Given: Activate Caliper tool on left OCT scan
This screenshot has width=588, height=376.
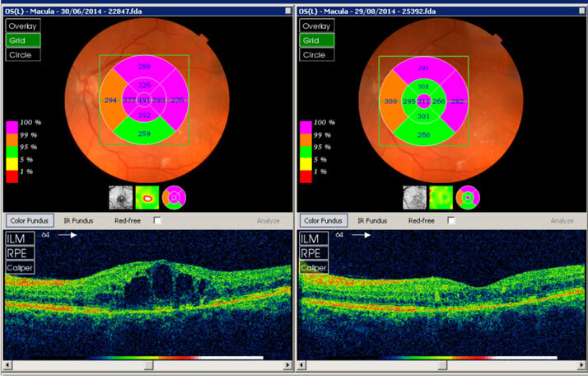Looking at the screenshot, I should 21,267.
